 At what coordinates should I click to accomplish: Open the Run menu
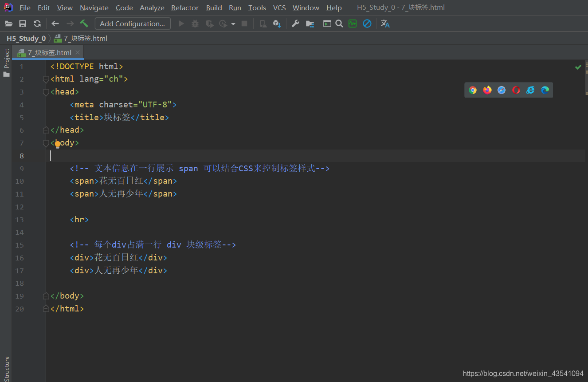235,8
